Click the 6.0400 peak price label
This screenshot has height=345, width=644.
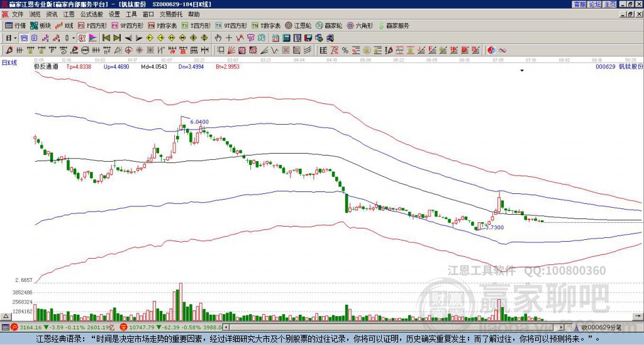tap(199, 122)
